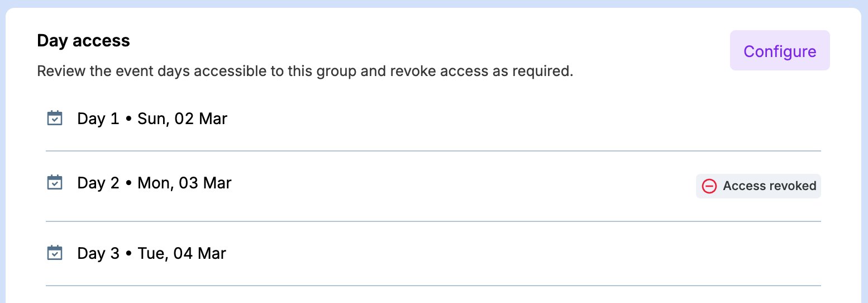Image resolution: width=868 pixels, height=303 pixels.
Task: Click the Day 3 calendar check icon
Action: 55,253
